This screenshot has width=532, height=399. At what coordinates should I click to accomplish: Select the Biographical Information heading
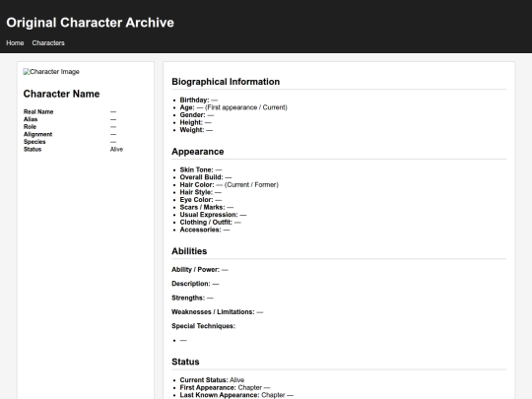[226, 82]
